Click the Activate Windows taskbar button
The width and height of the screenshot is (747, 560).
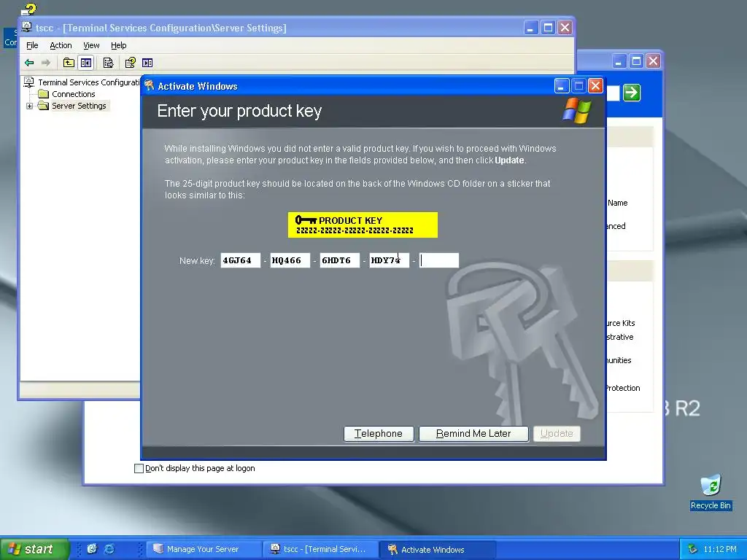point(437,549)
